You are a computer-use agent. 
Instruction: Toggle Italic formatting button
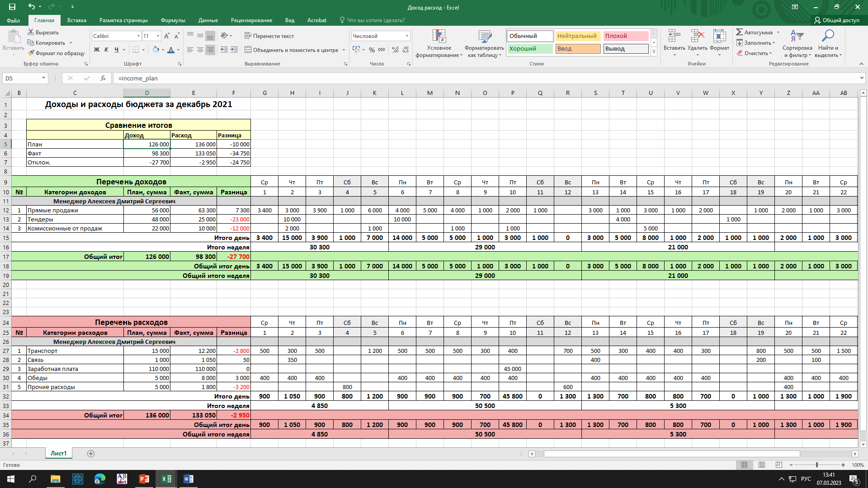(106, 50)
